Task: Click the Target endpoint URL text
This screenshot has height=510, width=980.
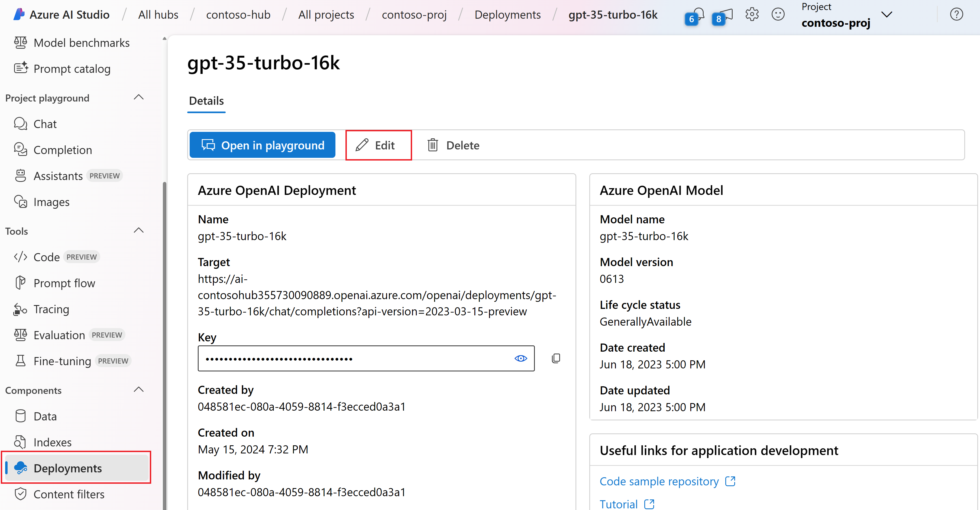Action: click(x=377, y=295)
